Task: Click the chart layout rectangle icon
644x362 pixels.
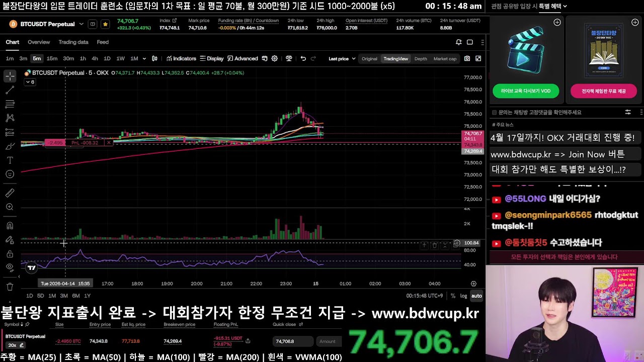Action: pyautogui.click(x=470, y=42)
